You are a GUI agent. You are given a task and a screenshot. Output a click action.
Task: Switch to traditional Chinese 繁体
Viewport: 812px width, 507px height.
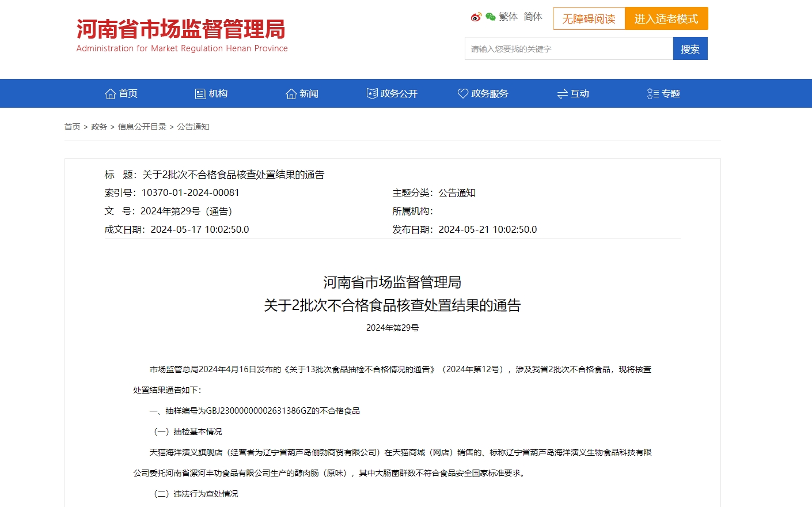508,17
